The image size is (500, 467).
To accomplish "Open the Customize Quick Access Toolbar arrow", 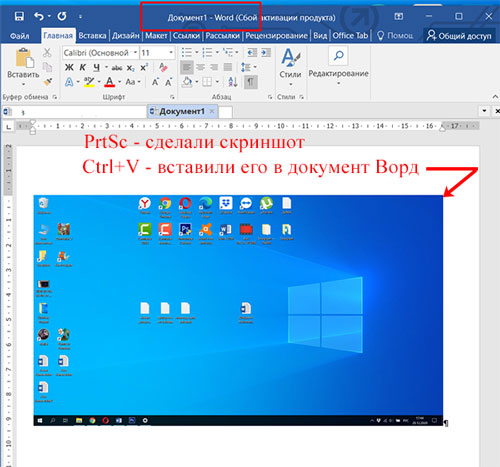I will click(x=80, y=16).
